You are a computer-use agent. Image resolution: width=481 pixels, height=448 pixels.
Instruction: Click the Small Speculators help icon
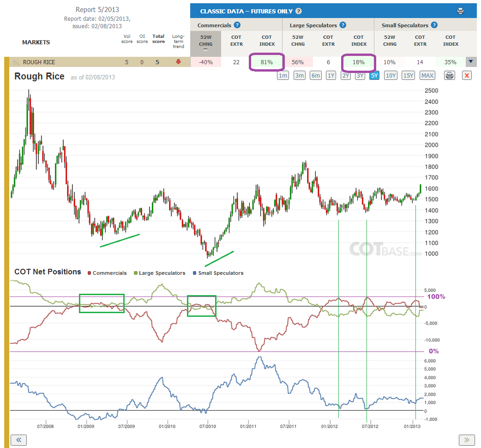[434, 25]
